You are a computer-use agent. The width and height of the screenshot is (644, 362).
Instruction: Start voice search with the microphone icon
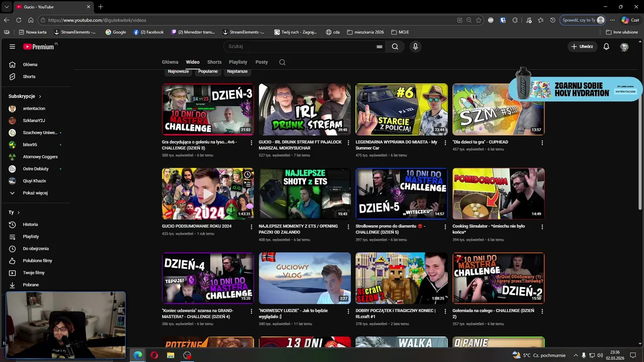[415, 46]
